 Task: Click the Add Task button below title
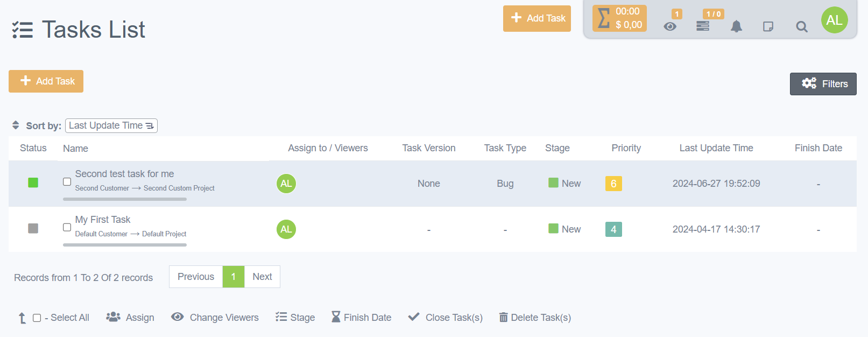pyautogui.click(x=46, y=81)
